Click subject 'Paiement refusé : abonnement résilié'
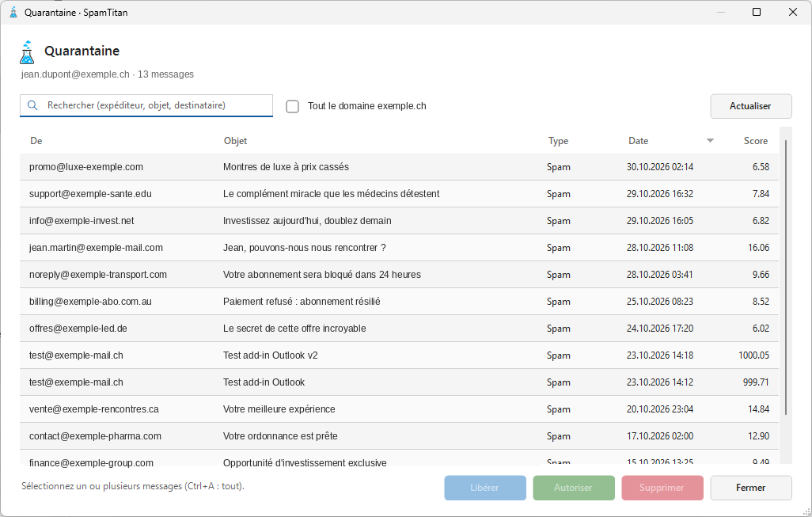 click(x=302, y=302)
